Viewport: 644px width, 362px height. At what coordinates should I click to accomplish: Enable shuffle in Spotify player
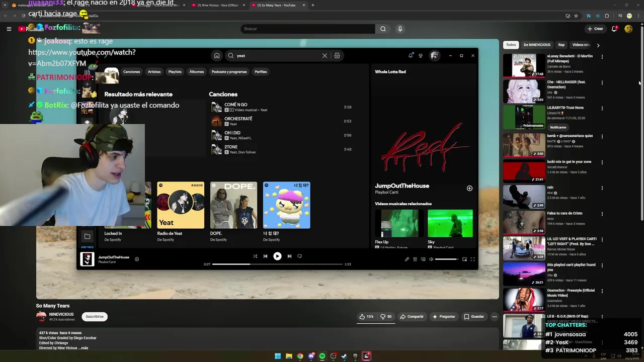pos(255,256)
